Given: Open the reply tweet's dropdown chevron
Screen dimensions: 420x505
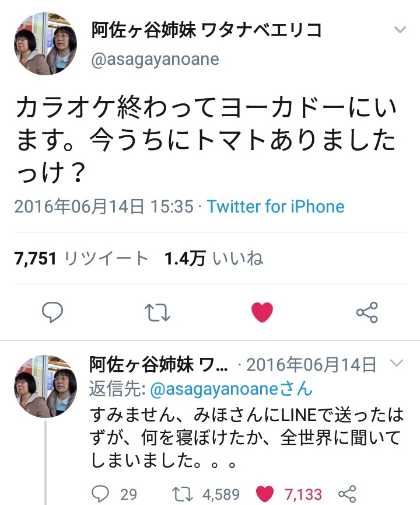Looking at the screenshot, I should pos(397,363).
